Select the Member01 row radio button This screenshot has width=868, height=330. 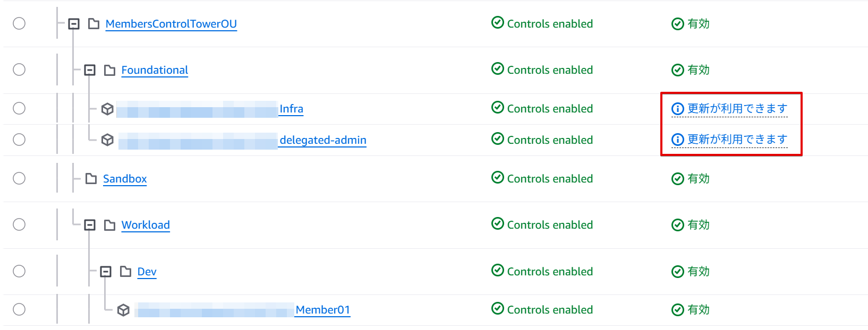19,309
